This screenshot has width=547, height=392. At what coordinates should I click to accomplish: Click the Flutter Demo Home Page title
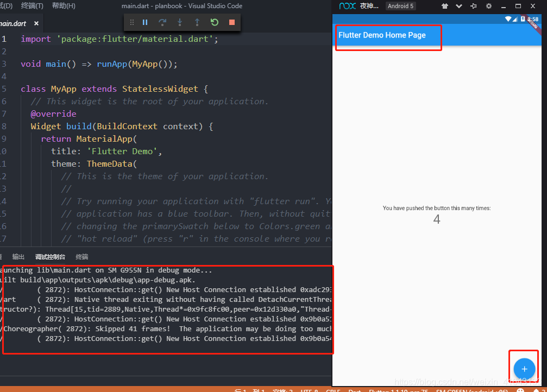tap(382, 35)
